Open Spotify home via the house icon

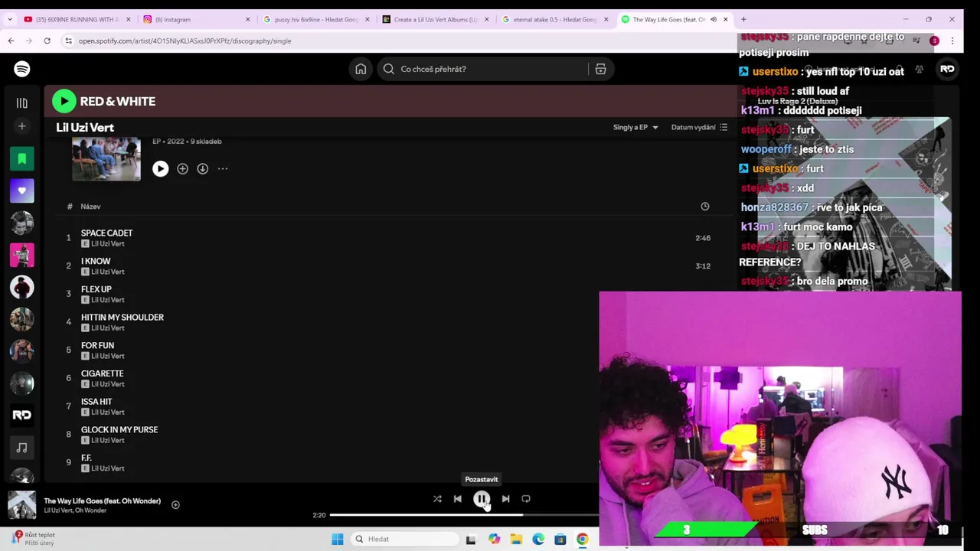tap(361, 69)
